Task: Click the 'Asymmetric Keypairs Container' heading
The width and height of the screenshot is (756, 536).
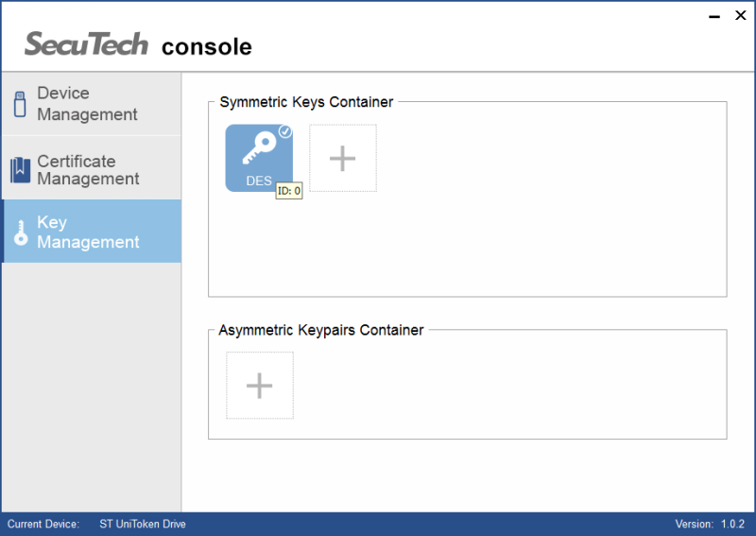Action: [x=321, y=330]
